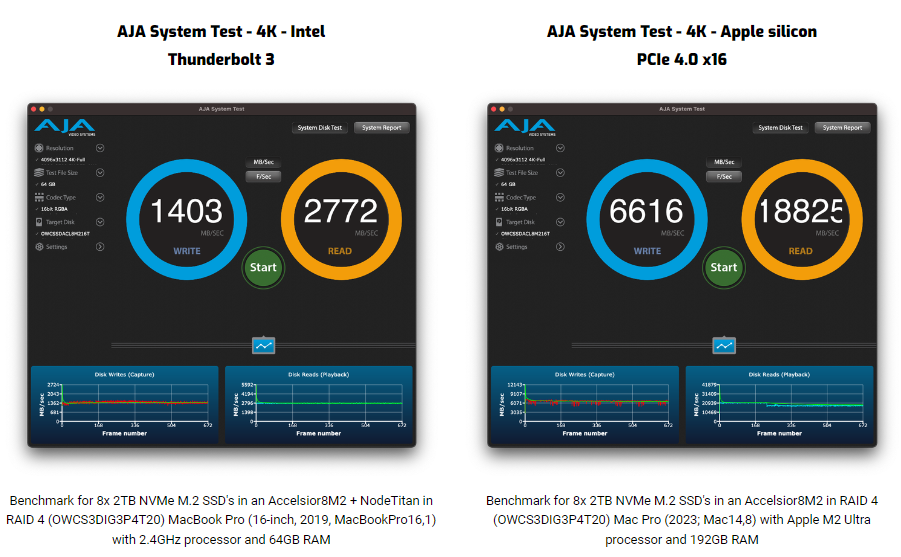This screenshot has width=901, height=557.
Task: Open System Disk Test in Apple silicon window
Action: pyautogui.click(x=780, y=128)
